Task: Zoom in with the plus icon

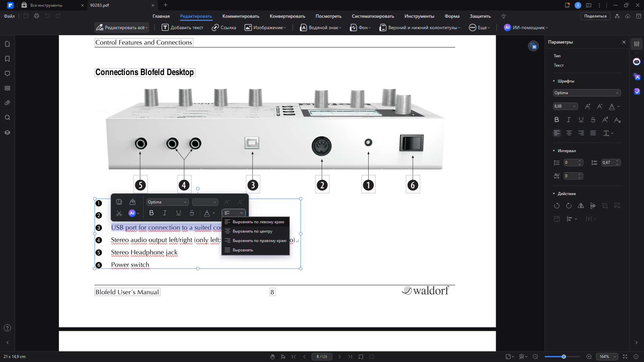Action: click(589, 357)
